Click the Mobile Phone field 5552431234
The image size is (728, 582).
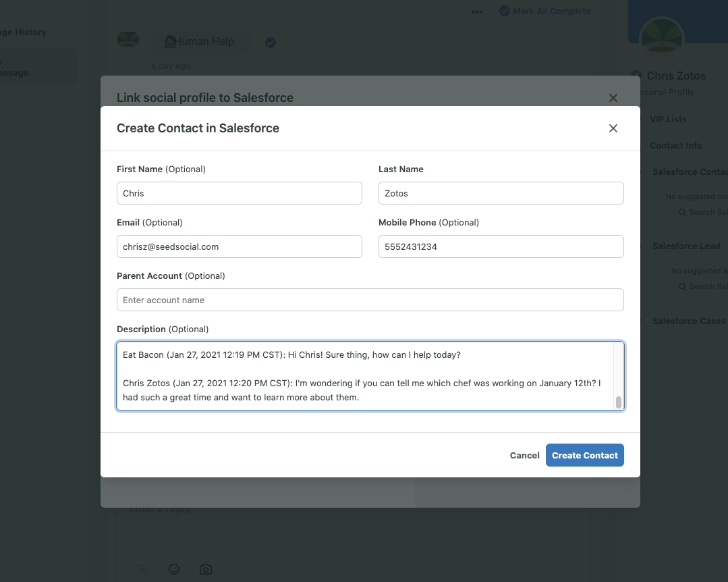501,246
